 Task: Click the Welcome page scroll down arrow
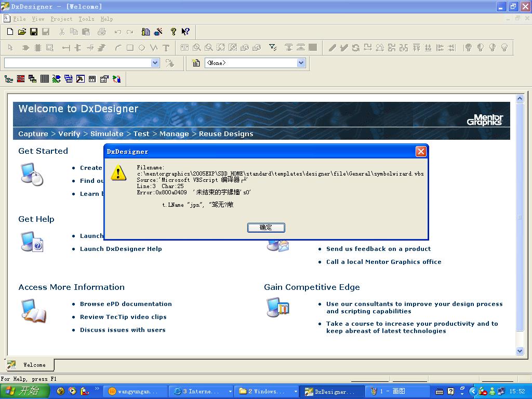coord(520,351)
